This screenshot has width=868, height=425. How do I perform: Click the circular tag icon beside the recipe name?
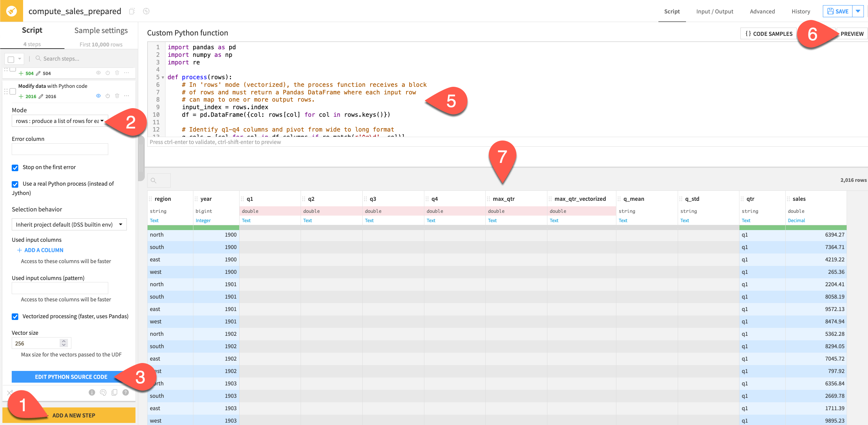click(x=146, y=11)
